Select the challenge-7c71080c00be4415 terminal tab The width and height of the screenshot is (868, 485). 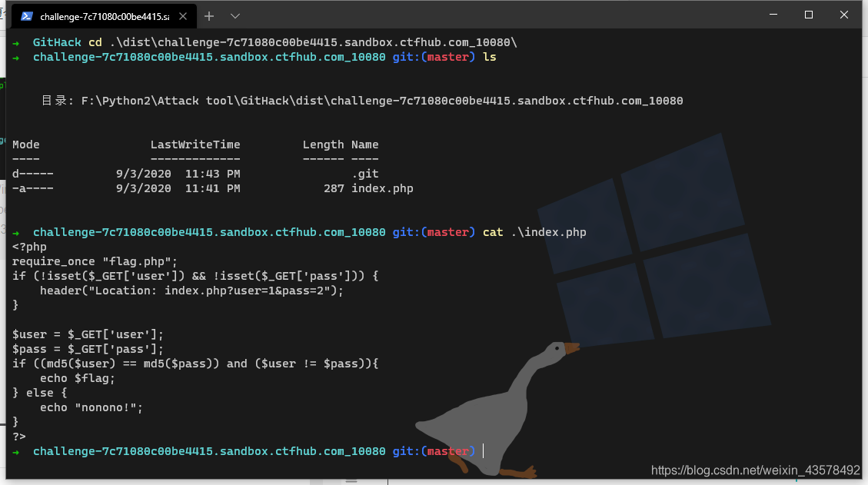(102, 17)
